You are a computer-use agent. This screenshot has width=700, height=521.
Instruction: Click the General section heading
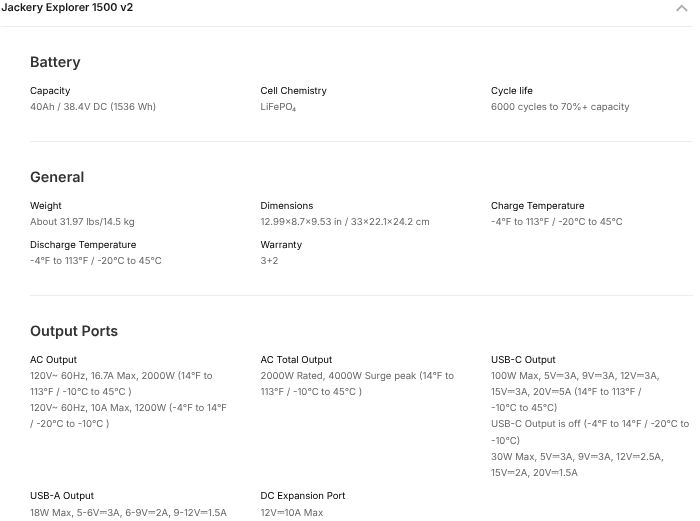[x=57, y=177]
